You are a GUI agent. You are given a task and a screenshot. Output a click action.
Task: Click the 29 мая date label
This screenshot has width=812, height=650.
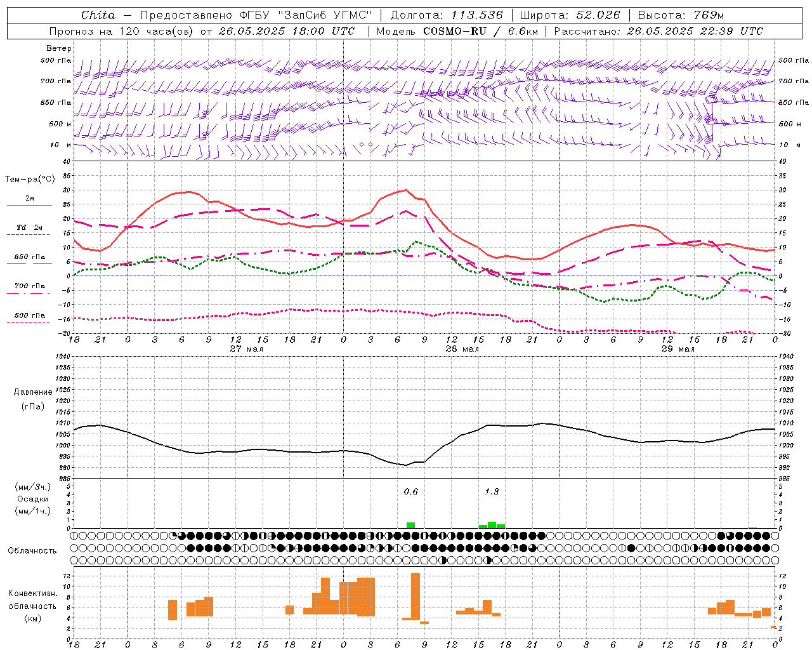point(678,349)
